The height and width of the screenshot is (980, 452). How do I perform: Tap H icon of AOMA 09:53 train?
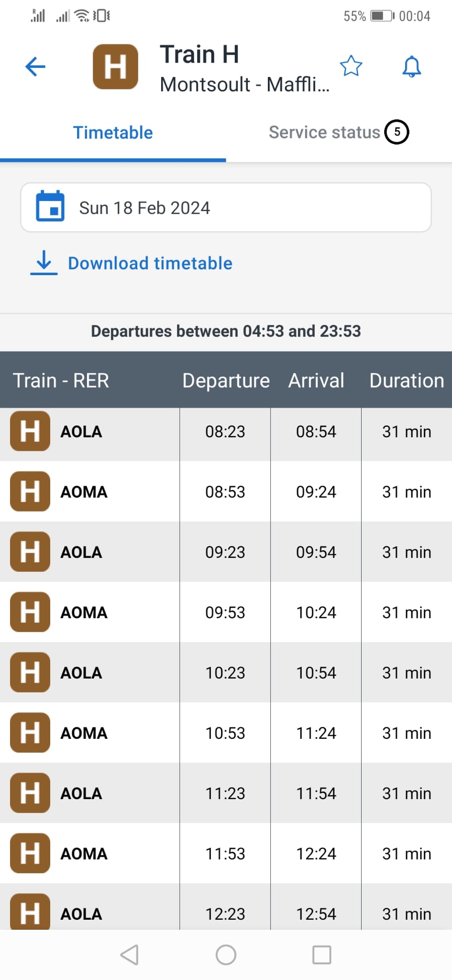pos(30,612)
